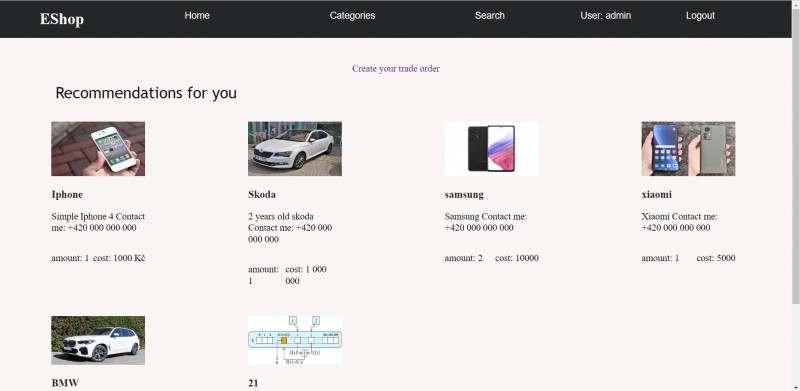Go to the Home page
The width and height of the screenshot is (800, 391).
tap(197, 15)
